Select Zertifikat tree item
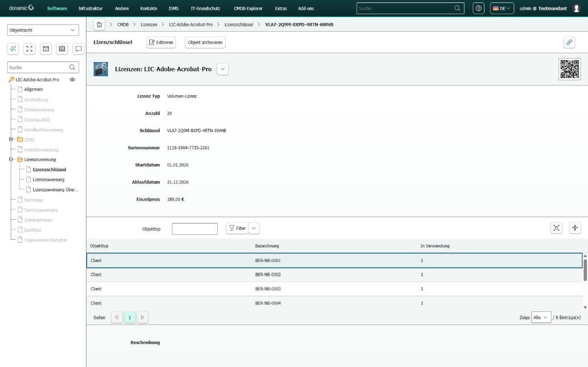The image size is (588, 367). pyautogui.click(x=33, y=230)
